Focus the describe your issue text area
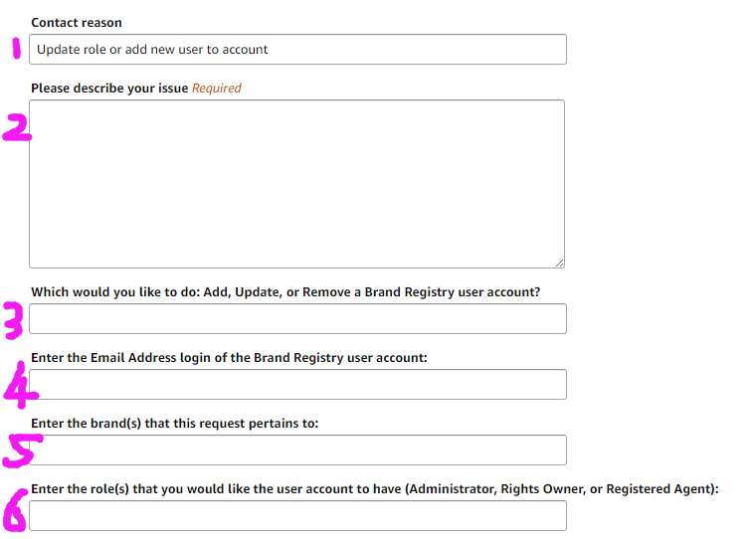The height and width of the screenshot is (539, 756). pyautogui.click(x=296, y=183)
